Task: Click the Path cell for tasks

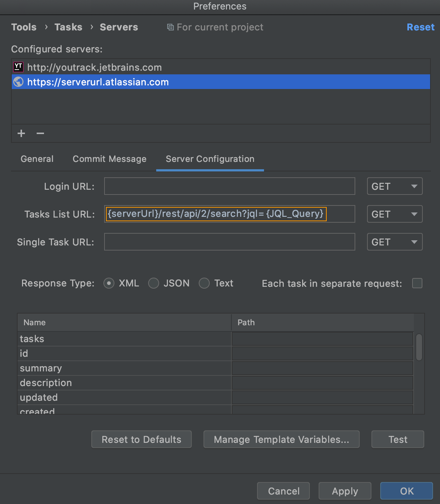Action: point(323,339)
